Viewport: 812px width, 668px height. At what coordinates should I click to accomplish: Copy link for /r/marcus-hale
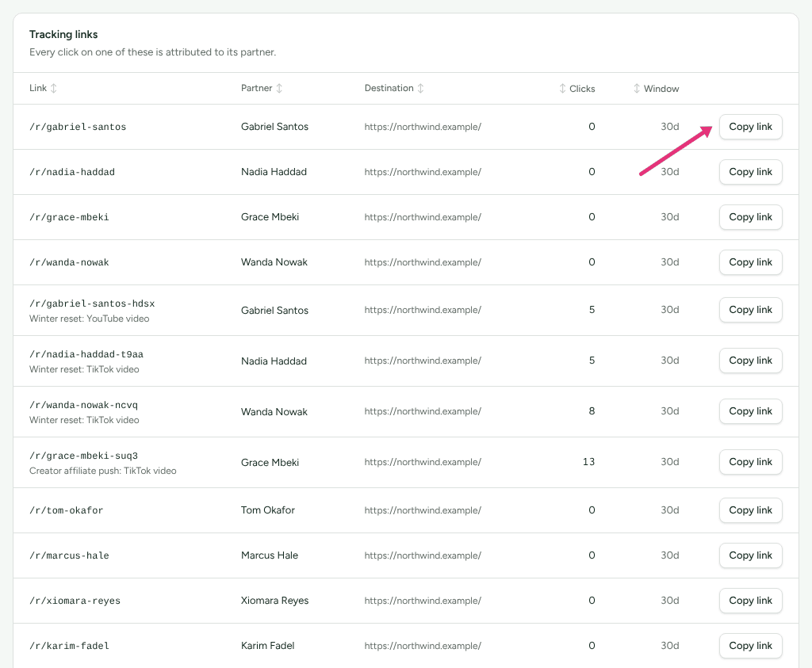coord(750,555)
